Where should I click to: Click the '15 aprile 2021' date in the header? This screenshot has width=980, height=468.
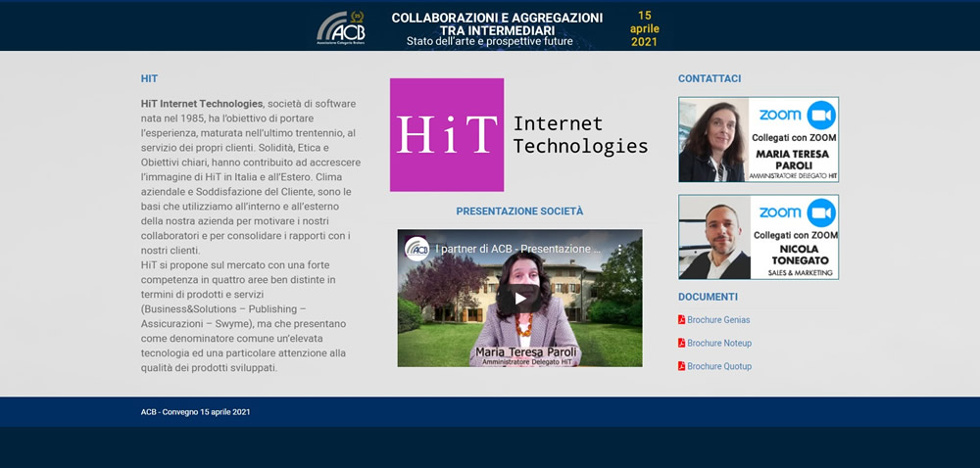coord(645,28)
